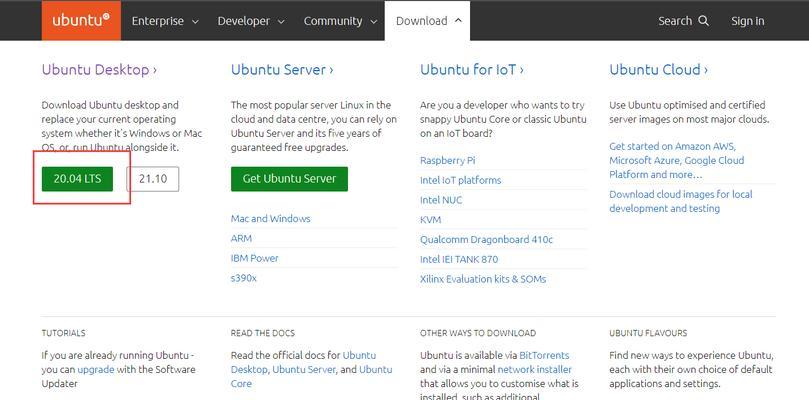Image resolution: width=809 pixels, height=400 pixels.
Task: Open Download cloud images for local development link
Action: coord(681,201)
